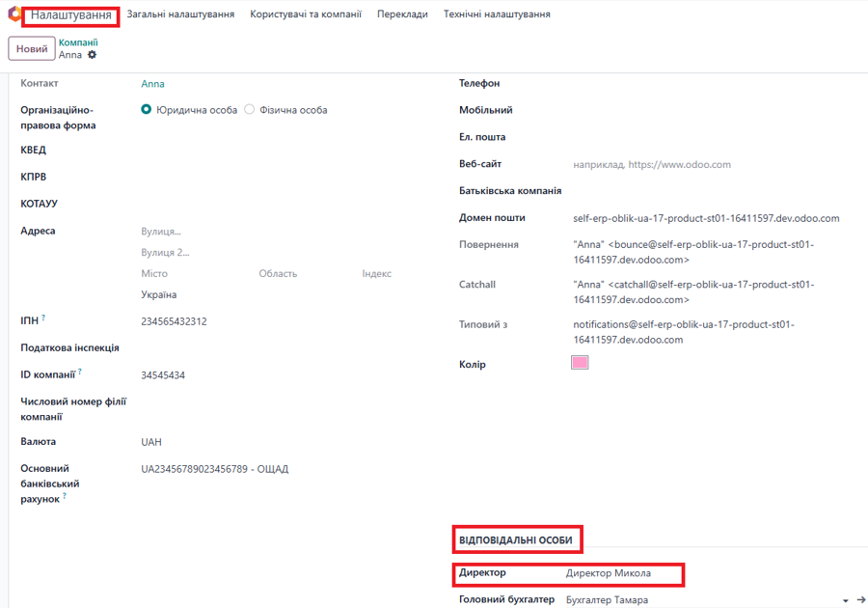Click the Новий button

32,48
